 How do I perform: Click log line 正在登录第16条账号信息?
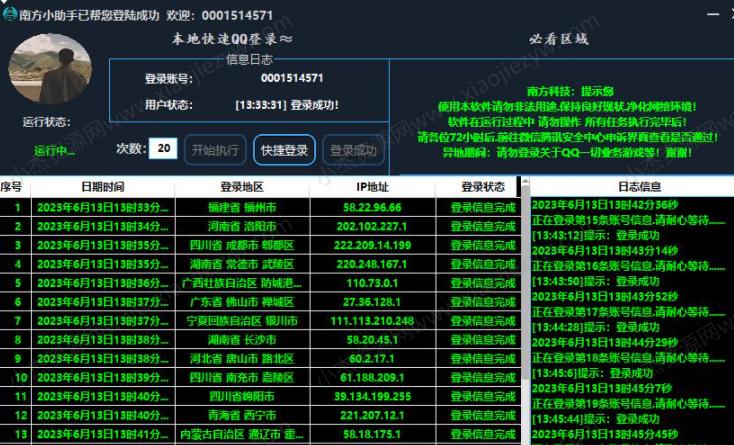click(628, 266)
